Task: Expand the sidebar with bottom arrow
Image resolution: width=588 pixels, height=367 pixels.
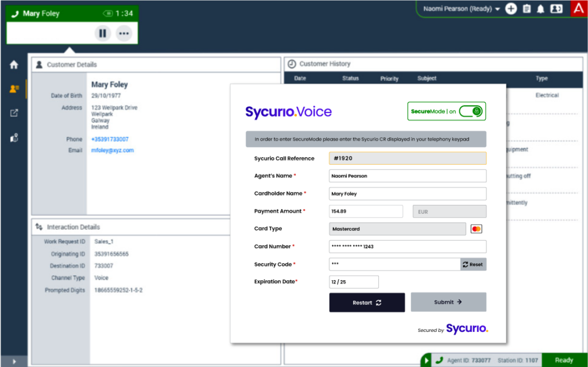Action: [14, 362]
